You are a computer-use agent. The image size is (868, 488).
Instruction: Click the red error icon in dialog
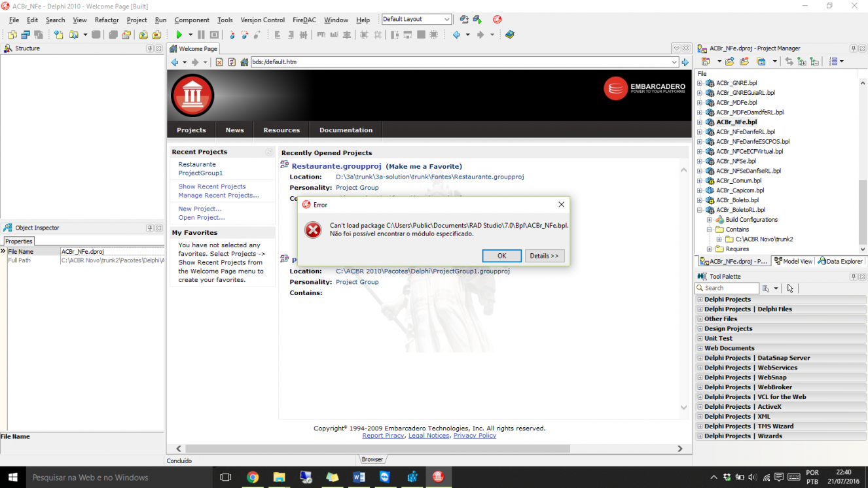coord(314,230)
